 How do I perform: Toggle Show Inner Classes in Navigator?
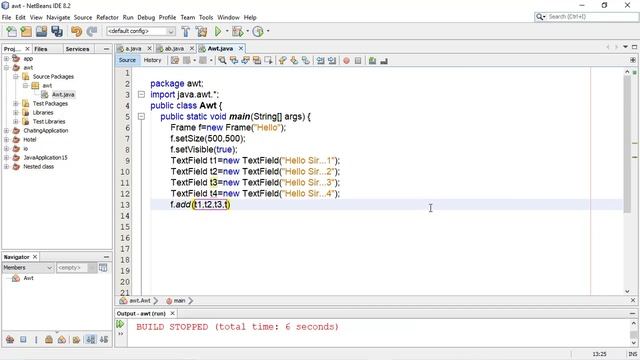click(x=62, y=339)
